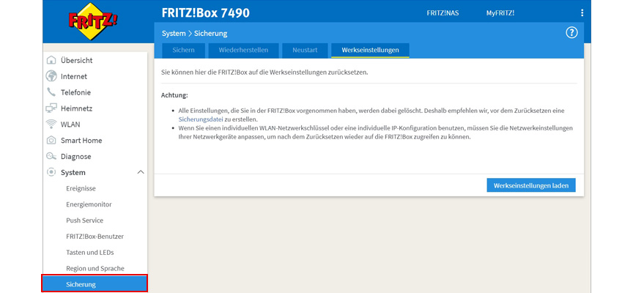Click the Heimnetz network icon
The height and width of the screenshot is (293, 644).
click(51, 108)
